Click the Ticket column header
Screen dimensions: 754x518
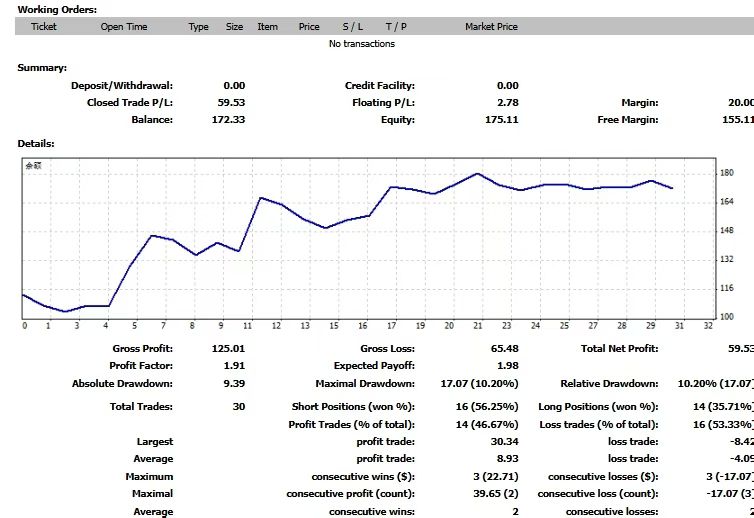pos(44,27)
